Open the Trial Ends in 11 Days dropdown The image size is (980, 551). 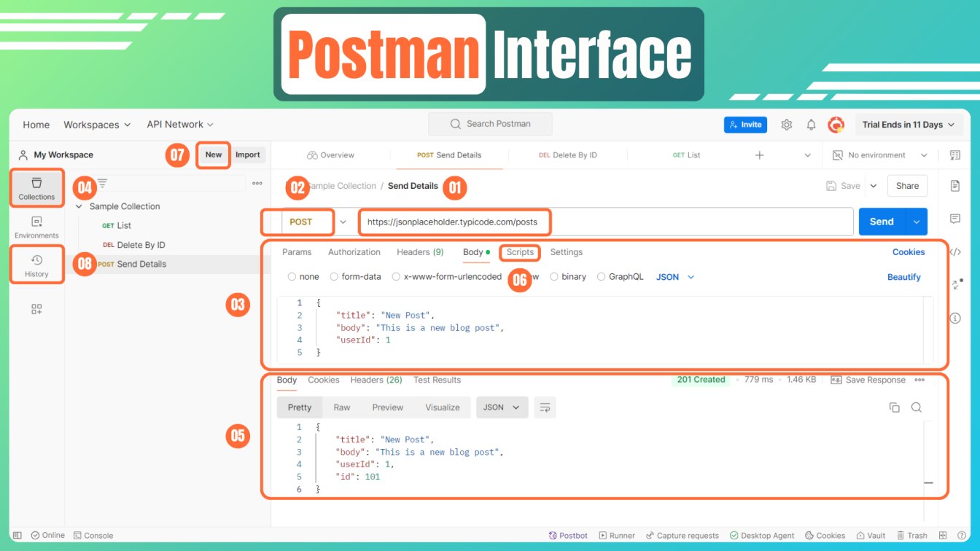[x=908, y=125]
